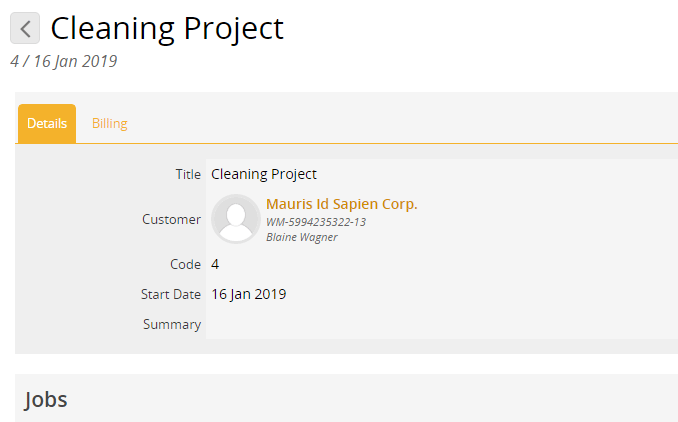Click the Code value 4
This screenshot has width=678, height=422.
[215, 264]
